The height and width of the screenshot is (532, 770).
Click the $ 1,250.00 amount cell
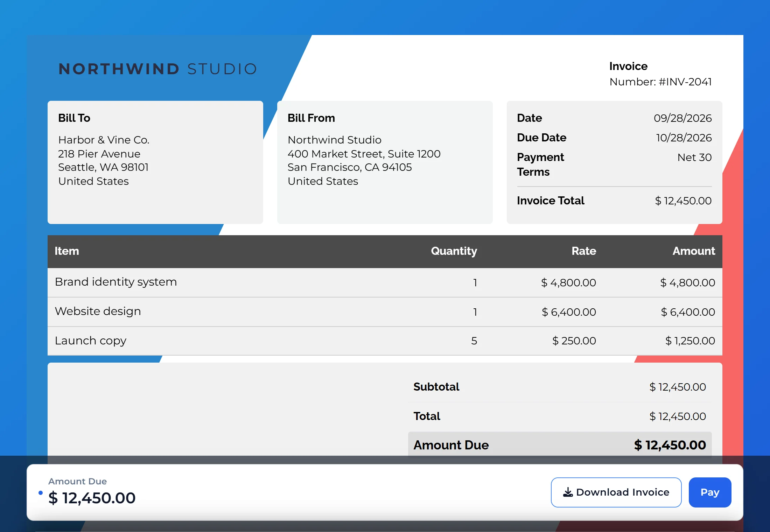coord(690,341)
